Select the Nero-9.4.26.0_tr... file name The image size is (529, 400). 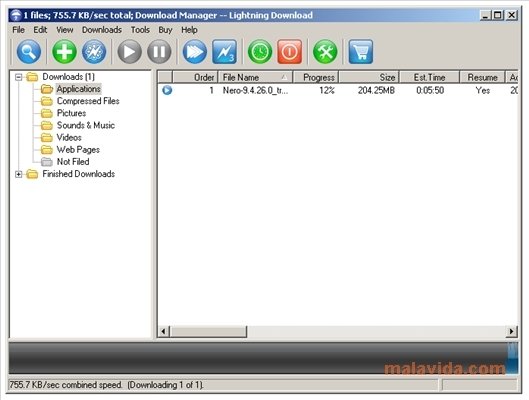click(x=255, y=90)
